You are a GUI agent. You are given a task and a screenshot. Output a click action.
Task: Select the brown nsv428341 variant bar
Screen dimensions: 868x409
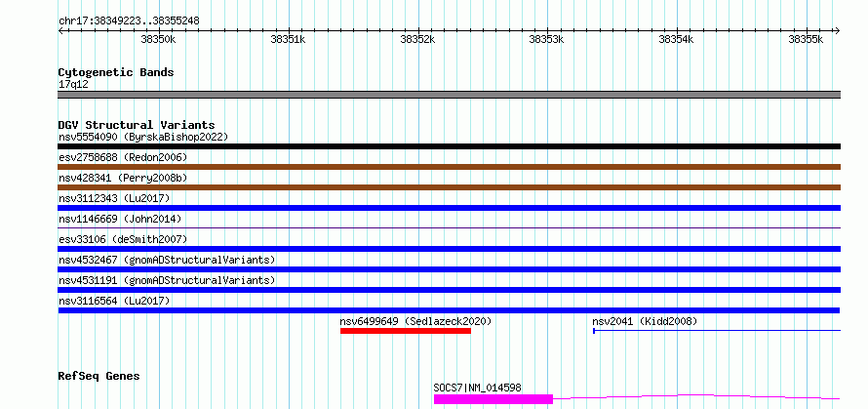tap(450, 187)
